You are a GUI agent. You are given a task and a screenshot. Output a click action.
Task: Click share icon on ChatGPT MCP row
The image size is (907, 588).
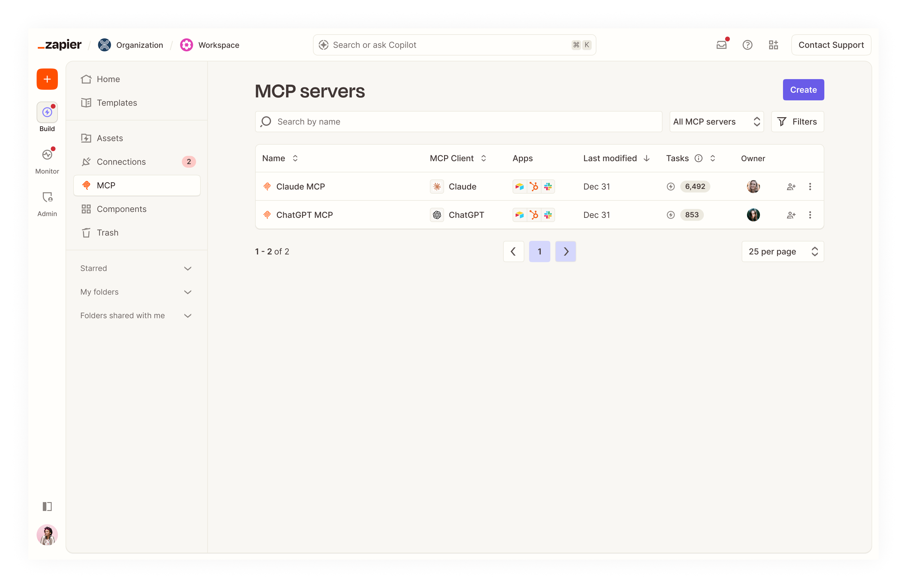pos(791,215)
